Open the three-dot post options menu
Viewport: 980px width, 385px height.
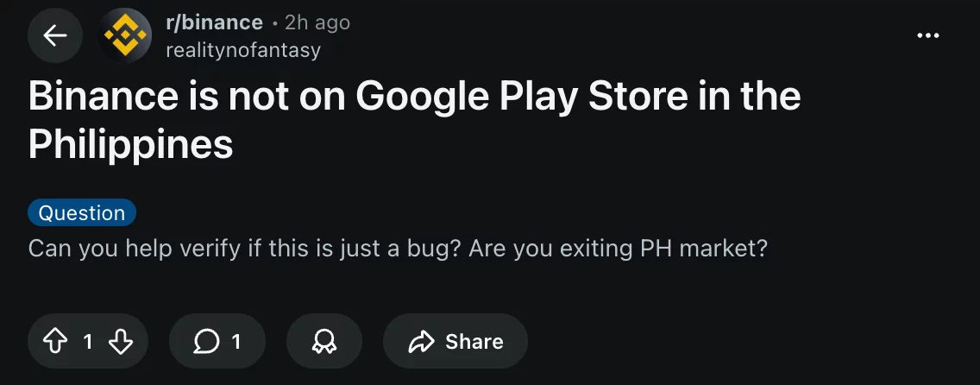click(928, 35)
